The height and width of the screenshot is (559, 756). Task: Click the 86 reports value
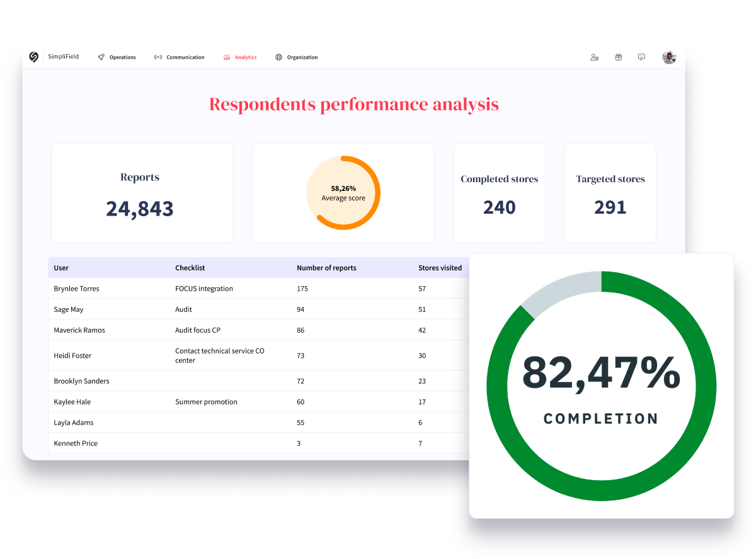[x=301, y=330]
